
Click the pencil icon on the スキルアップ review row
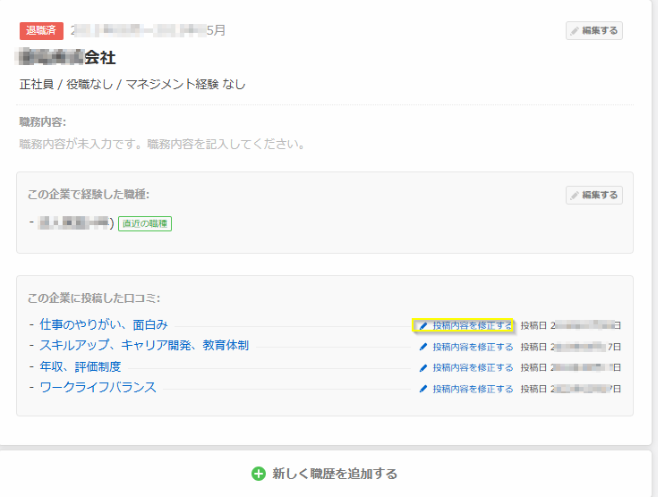(x=423, y=347)
